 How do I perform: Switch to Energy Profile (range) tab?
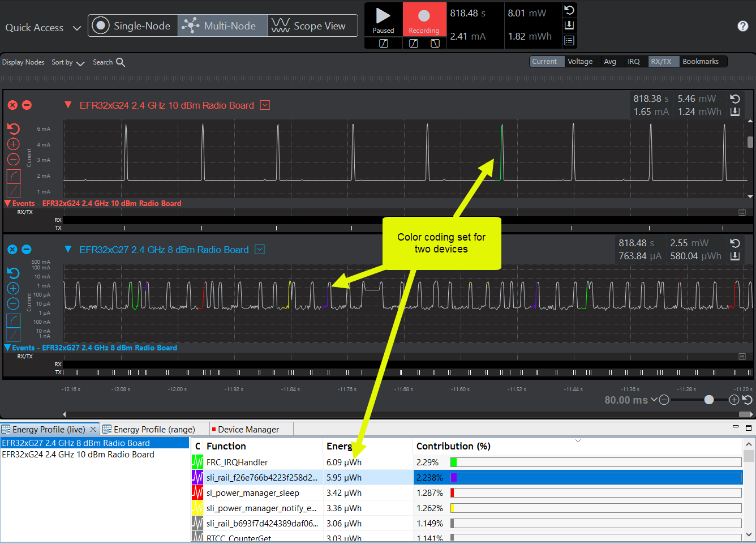tap(154, 430)
